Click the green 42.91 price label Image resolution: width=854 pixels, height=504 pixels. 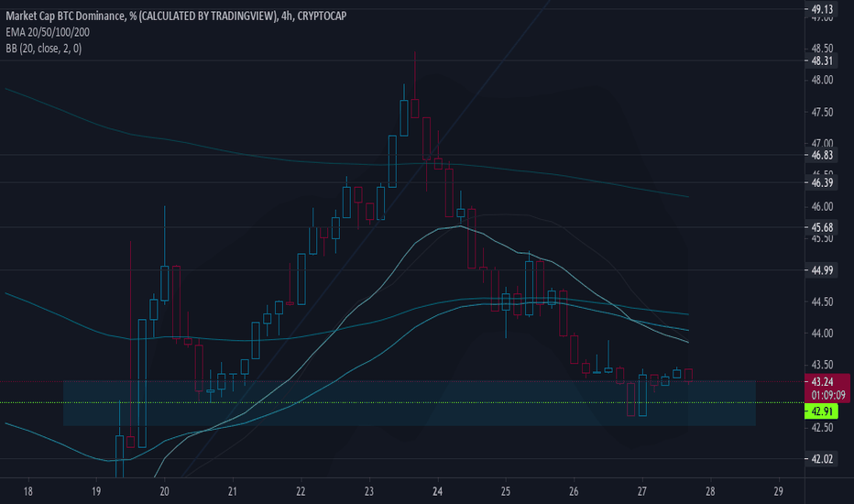(822, 411)
